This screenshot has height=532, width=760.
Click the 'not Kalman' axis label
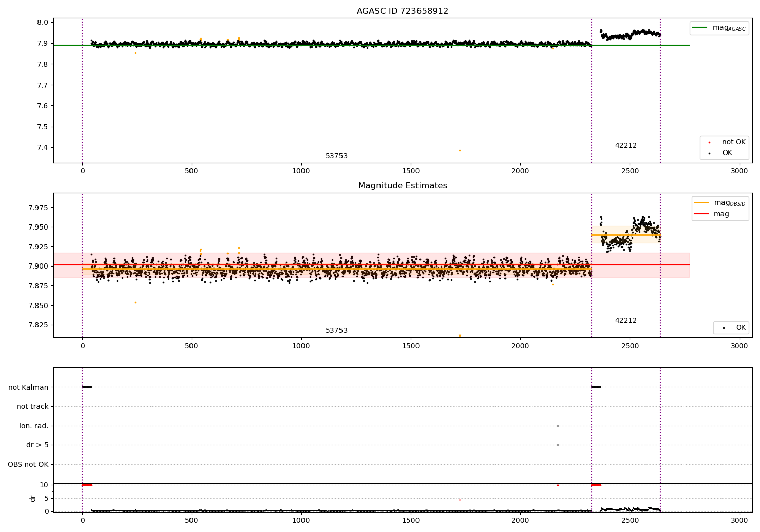(28, 387)
